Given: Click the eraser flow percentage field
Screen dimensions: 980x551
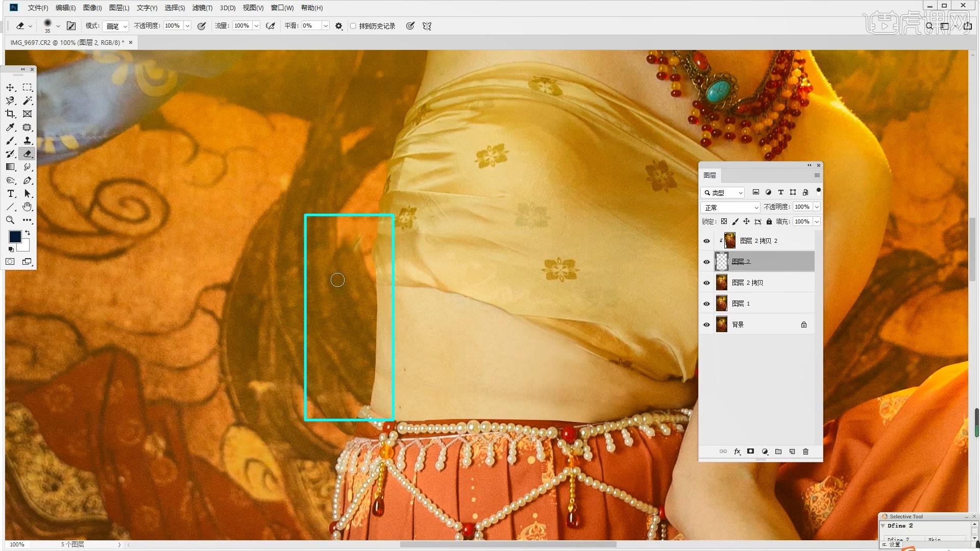Looking at the screenshot, I should 241,26.
